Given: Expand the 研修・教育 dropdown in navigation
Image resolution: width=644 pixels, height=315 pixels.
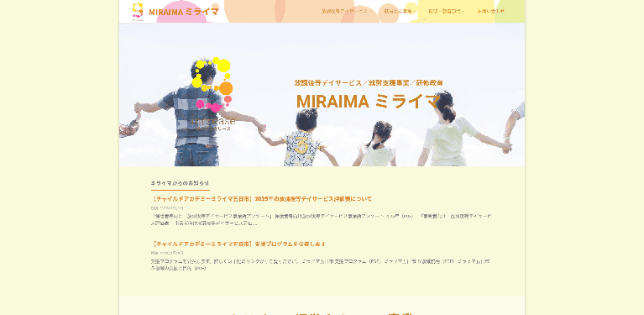Looking at the screenshot, I should coord(446,12).
